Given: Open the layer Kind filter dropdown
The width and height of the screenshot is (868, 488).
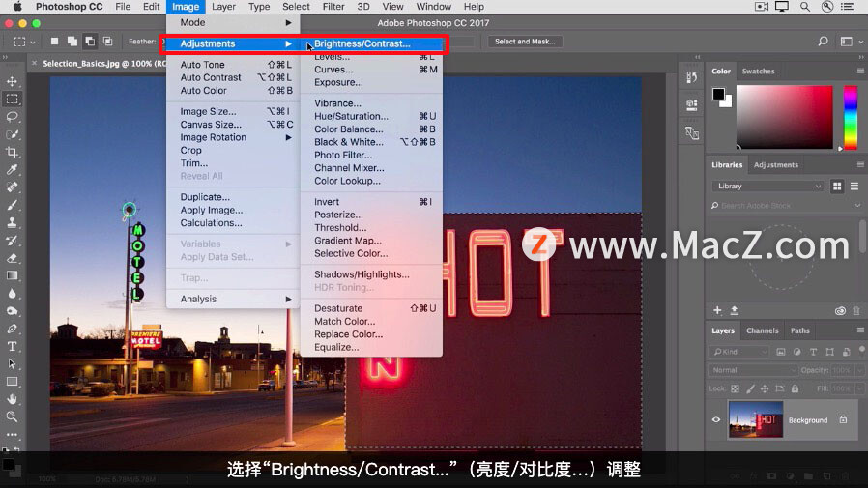Looking at the screenshot, I should 739,352.
